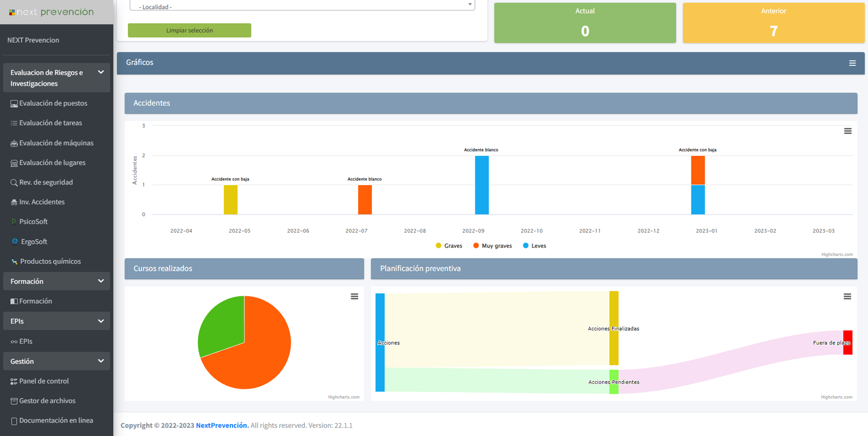Open Rev. de seguridad search icon
The image size is (868, 436).
tap(14, 183)
